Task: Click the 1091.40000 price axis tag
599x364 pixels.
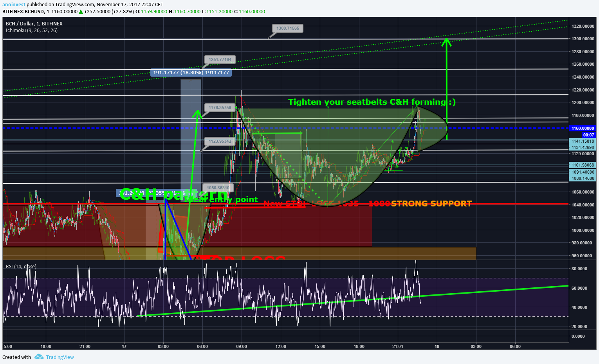Action: (583, 172)
